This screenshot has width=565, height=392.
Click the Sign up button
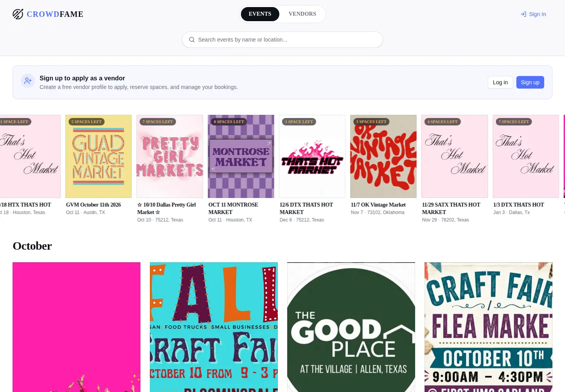pos(530,82)
